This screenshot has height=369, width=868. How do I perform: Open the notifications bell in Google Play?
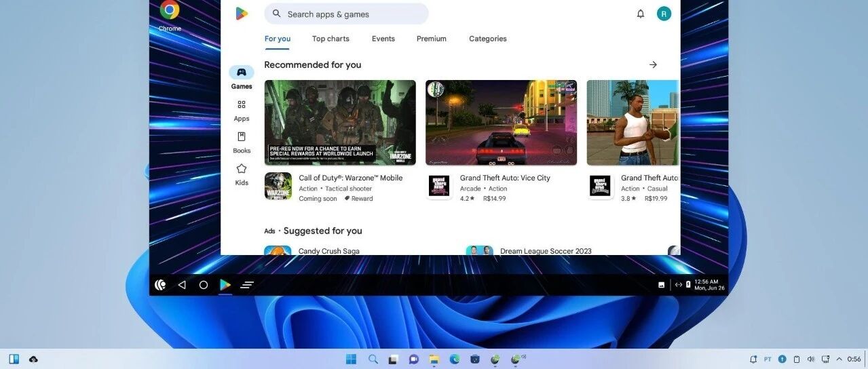[640, 14]
